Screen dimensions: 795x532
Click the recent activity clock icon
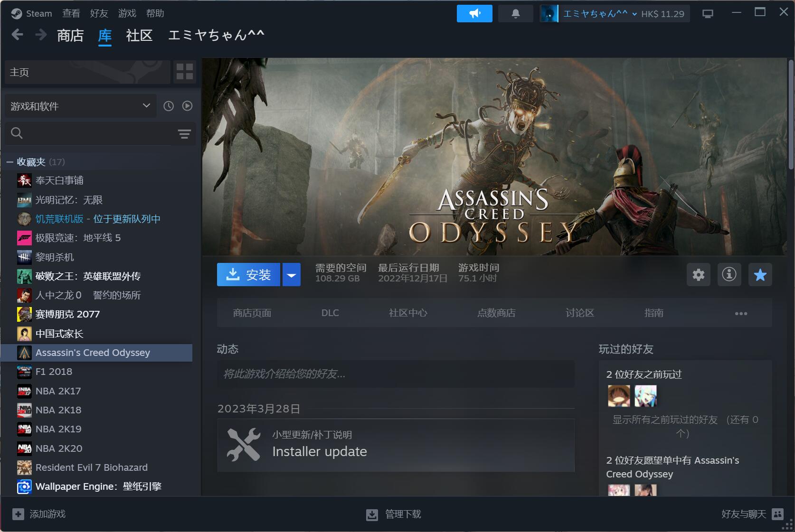point(169,106)
